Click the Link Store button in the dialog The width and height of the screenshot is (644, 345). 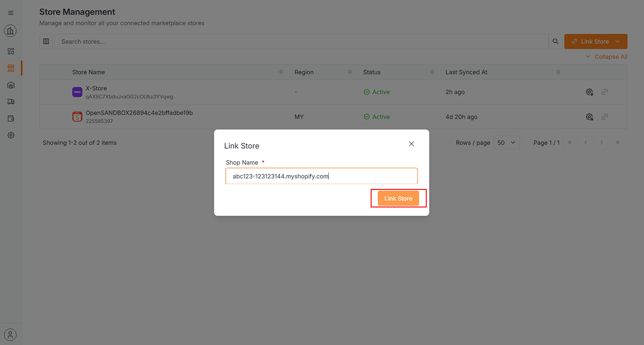(x=398, y=198)
